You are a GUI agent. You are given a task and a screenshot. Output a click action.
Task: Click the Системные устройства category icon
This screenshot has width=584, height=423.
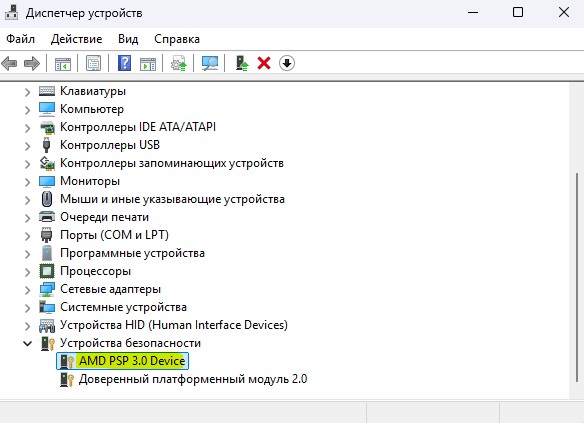click(x=47, y=307)
